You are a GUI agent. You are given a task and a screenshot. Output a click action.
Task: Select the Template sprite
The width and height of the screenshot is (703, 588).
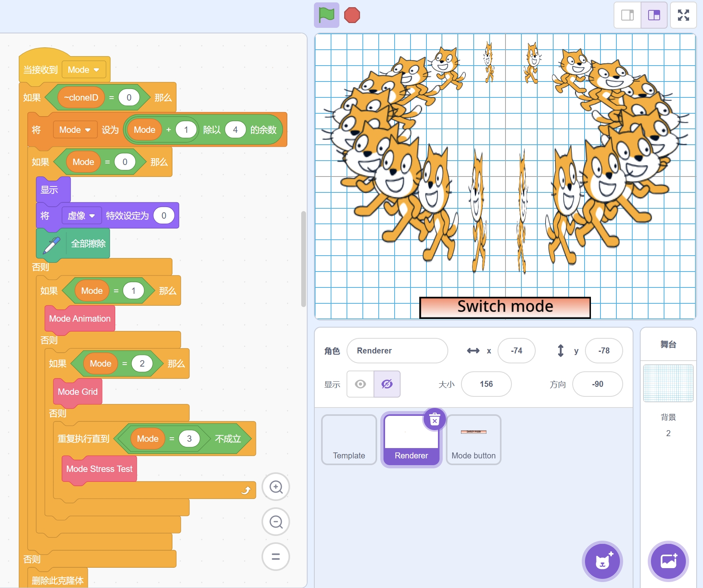point(349,440)
